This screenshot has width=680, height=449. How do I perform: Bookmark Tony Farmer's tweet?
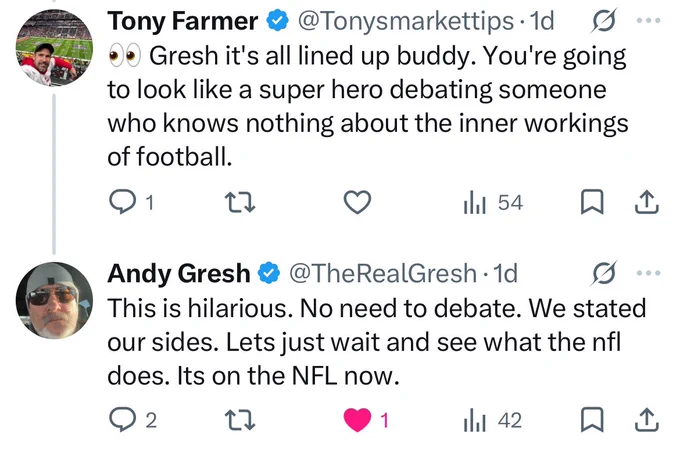coord(592,203)
